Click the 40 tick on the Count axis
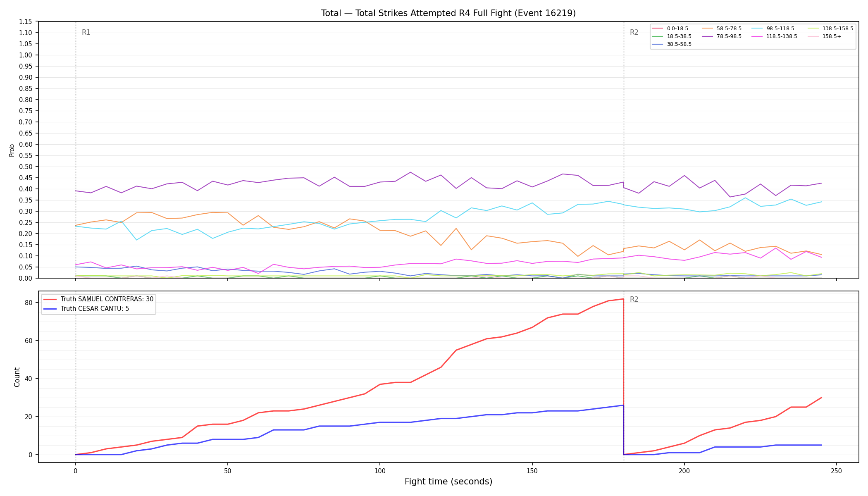The height and width of the screenshot is (496, 868). click(x=29, y=379)
